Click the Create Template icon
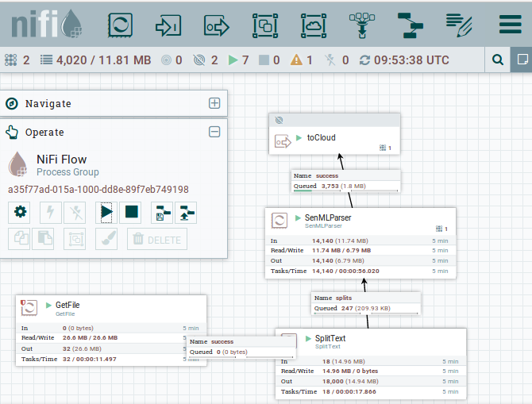Viewport: 532px width, 404px height. (162, 213)
